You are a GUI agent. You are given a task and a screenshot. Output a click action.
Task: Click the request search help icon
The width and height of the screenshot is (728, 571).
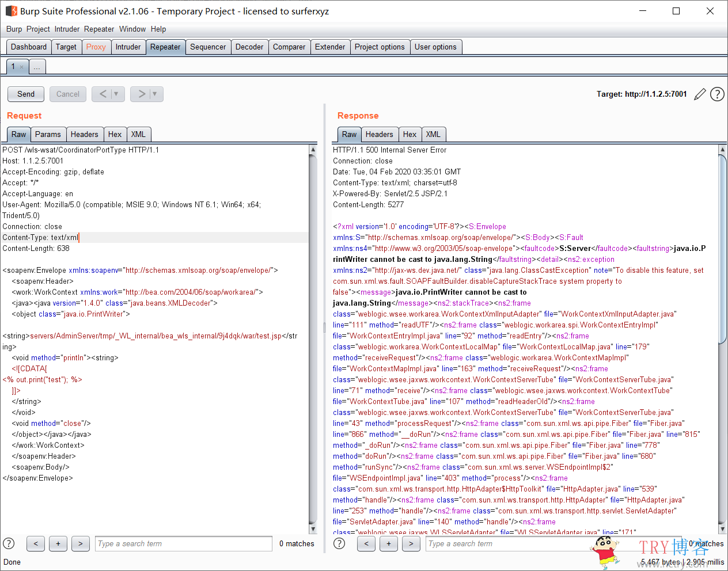[x=9, y=543]
